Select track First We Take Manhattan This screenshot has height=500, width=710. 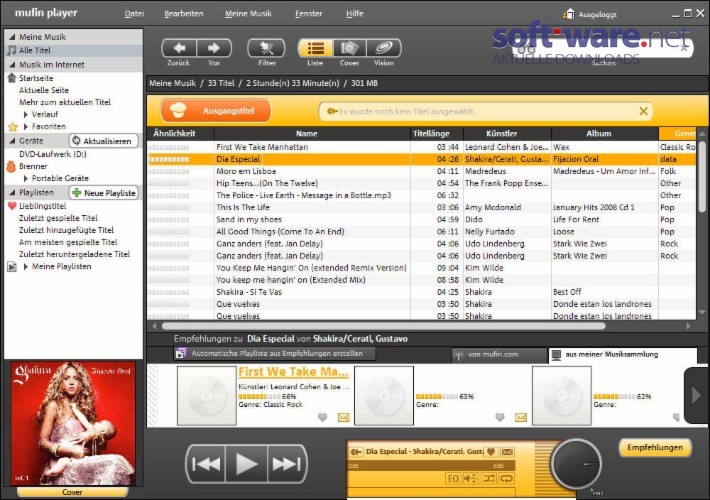pos(422,147)
